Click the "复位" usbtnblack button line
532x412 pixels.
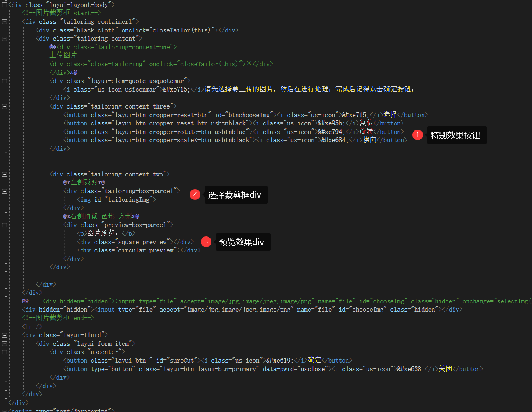(234, 123)
